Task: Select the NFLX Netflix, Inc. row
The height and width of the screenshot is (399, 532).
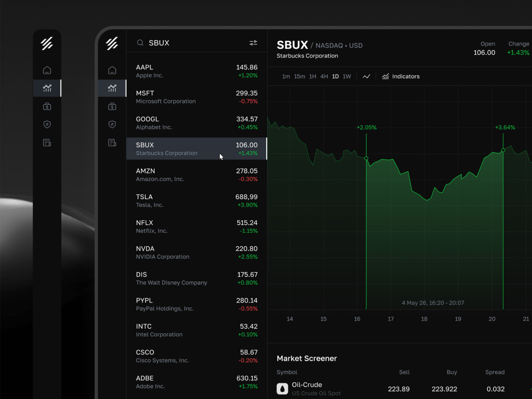Action: pyautogui.click(x=197, y=227)
